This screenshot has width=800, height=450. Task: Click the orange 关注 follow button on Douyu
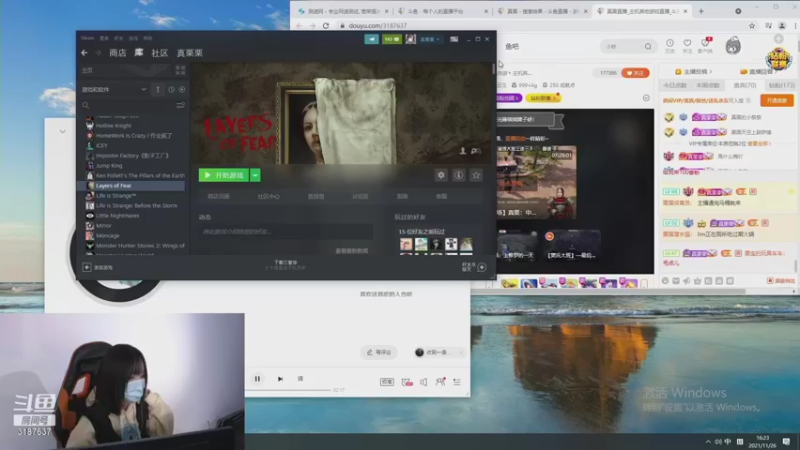pos(635,73)
